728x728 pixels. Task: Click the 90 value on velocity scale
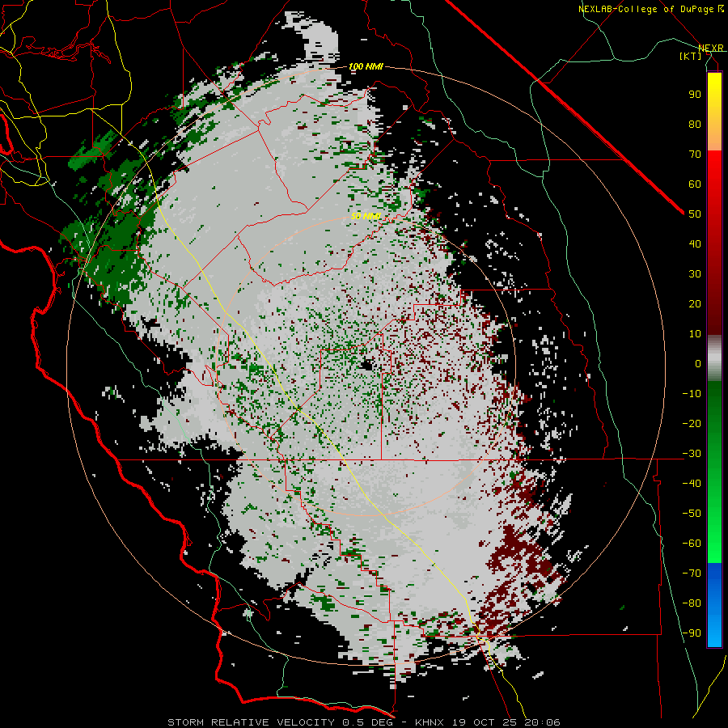[695, 95]
